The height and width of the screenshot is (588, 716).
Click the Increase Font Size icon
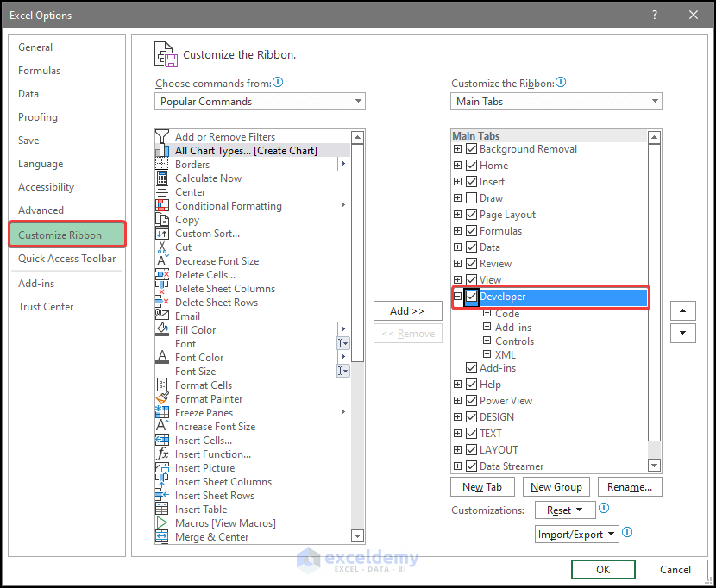[x=162, y=427]
